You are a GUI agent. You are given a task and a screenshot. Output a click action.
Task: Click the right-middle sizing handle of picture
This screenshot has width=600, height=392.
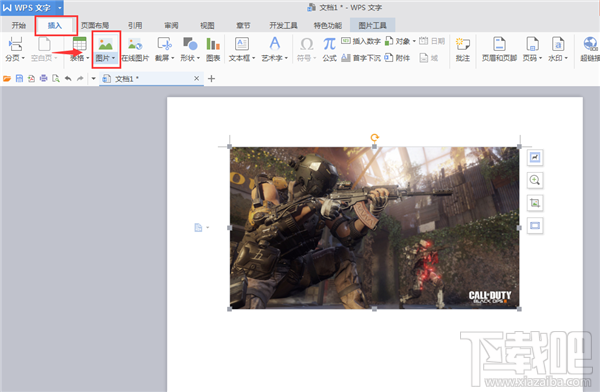(519, 227)
